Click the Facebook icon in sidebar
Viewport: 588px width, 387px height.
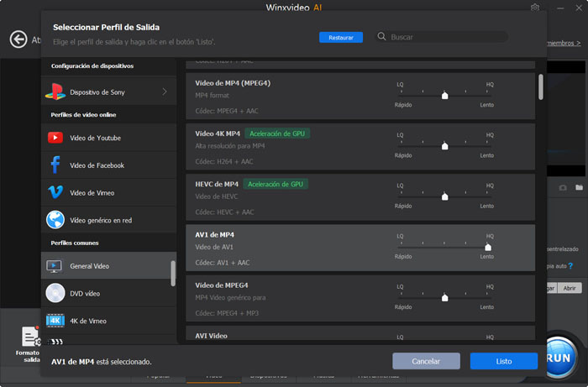click(x=55, y=165)
